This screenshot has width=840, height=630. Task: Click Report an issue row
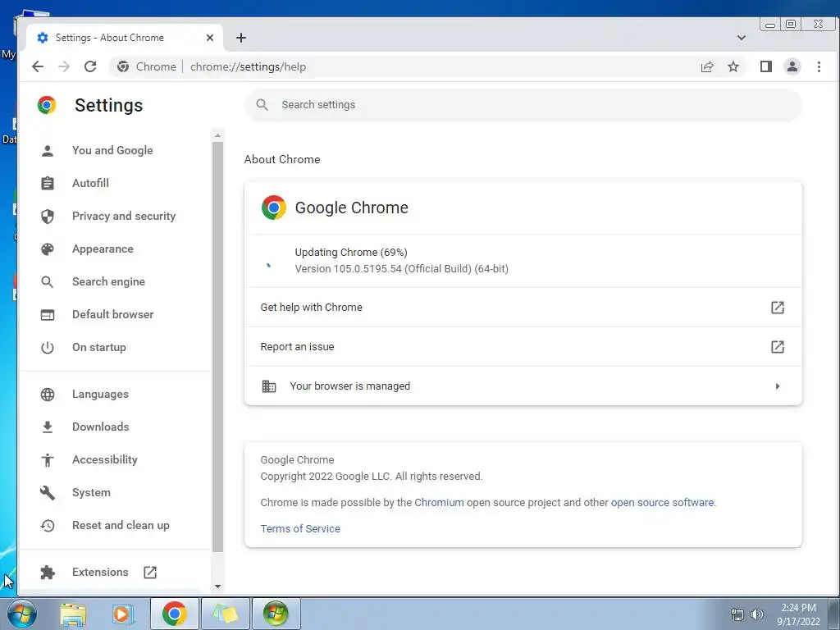coord(523,347)
